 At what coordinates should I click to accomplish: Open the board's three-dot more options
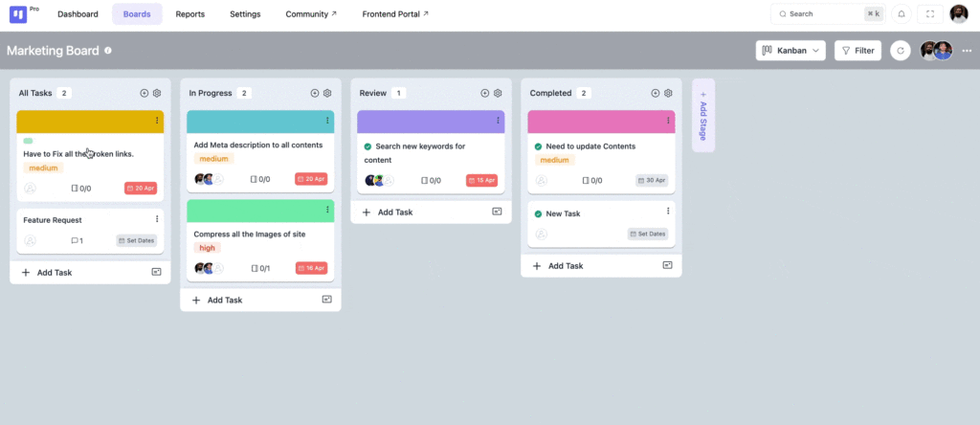[966, 51]
